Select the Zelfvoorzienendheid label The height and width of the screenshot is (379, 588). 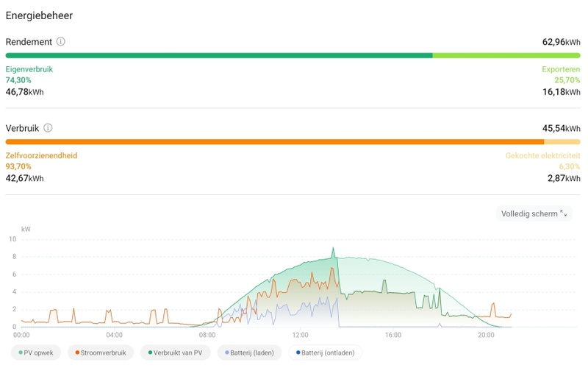(x=41, y=156)
